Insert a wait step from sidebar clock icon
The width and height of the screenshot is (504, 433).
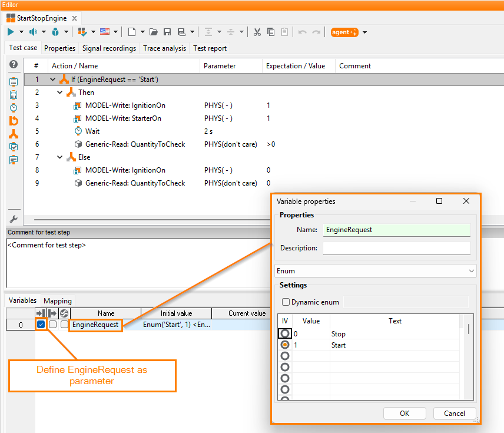[x=14, y=107]
